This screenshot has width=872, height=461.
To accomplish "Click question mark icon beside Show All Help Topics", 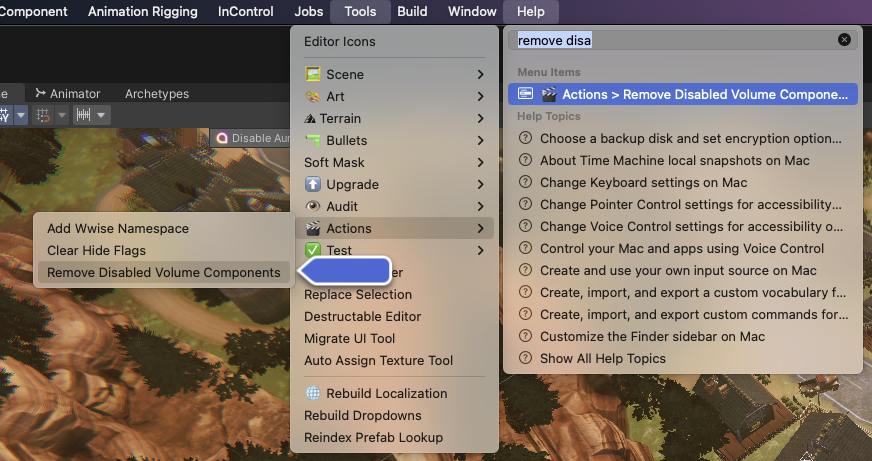I will (x=525, y=358).
